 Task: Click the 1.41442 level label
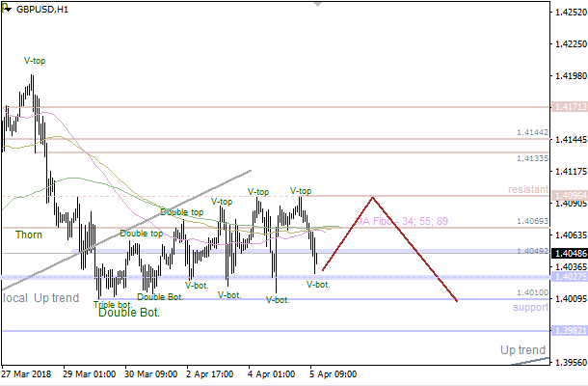[x=532, y=132]
